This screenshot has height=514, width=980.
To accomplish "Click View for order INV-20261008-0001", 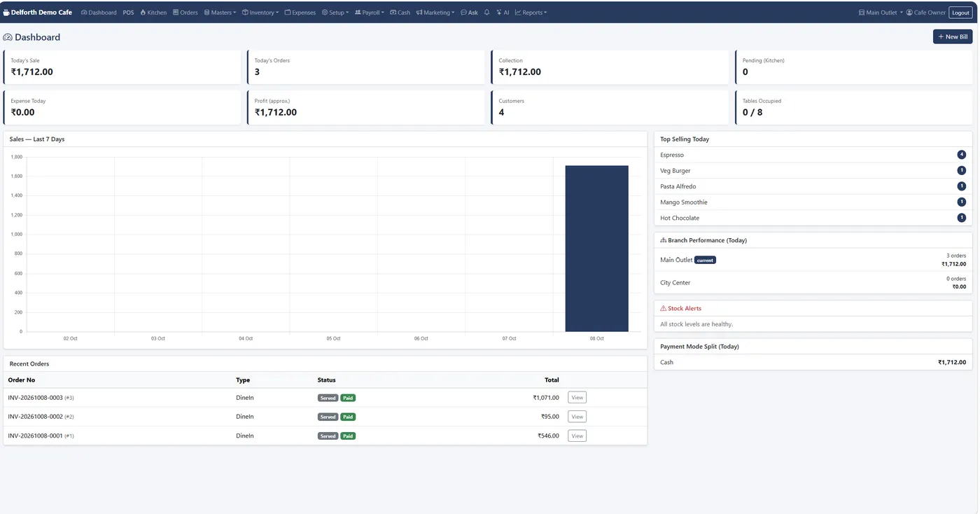I will [577, 436].
